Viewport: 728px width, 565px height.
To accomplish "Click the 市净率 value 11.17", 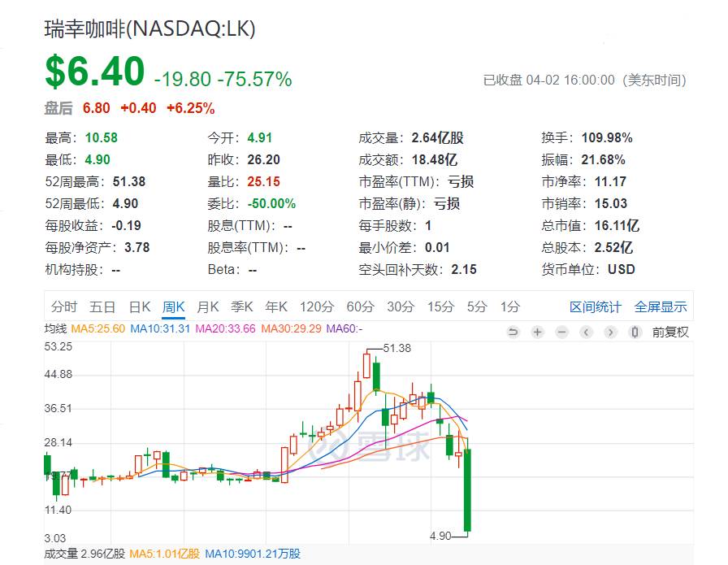I will 610,181.
